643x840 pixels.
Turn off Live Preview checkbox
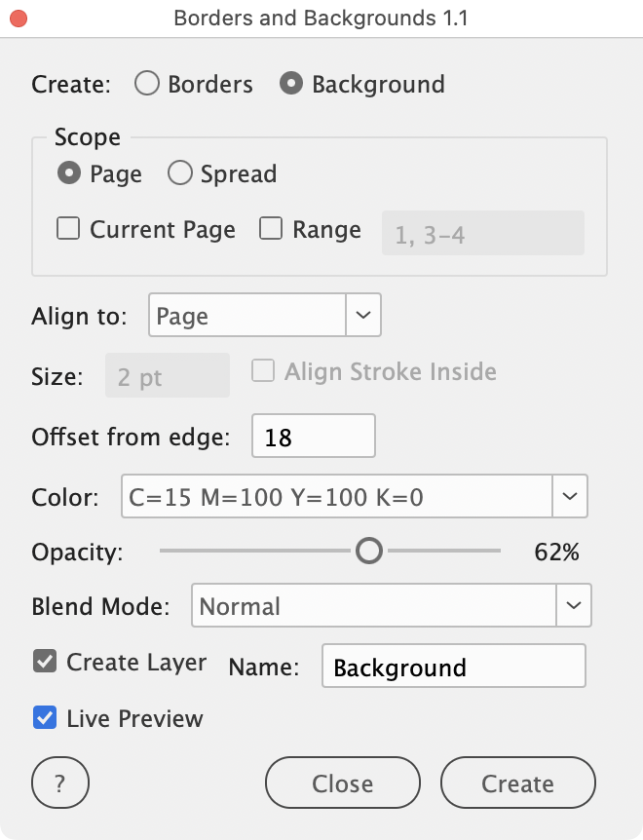click(x=45, y=718)
